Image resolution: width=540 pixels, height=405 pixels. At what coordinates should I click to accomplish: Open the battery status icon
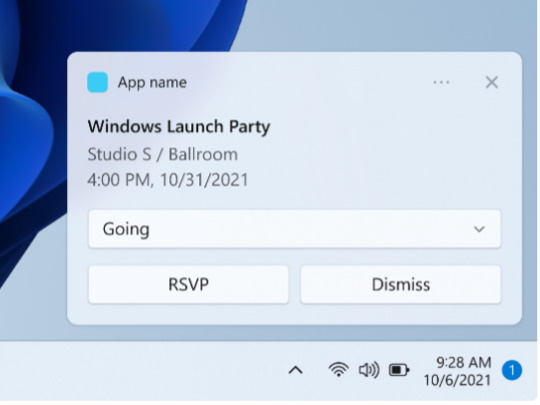coord(399,370)
